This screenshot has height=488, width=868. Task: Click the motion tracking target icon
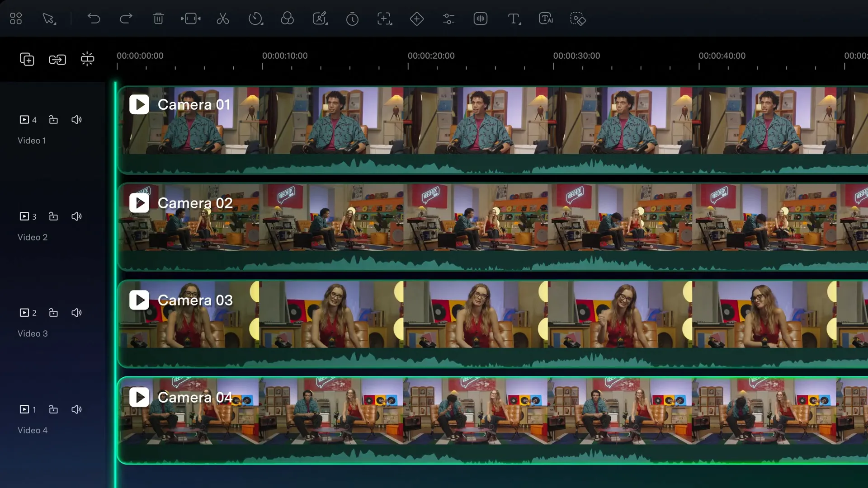[x=385, y=19]
